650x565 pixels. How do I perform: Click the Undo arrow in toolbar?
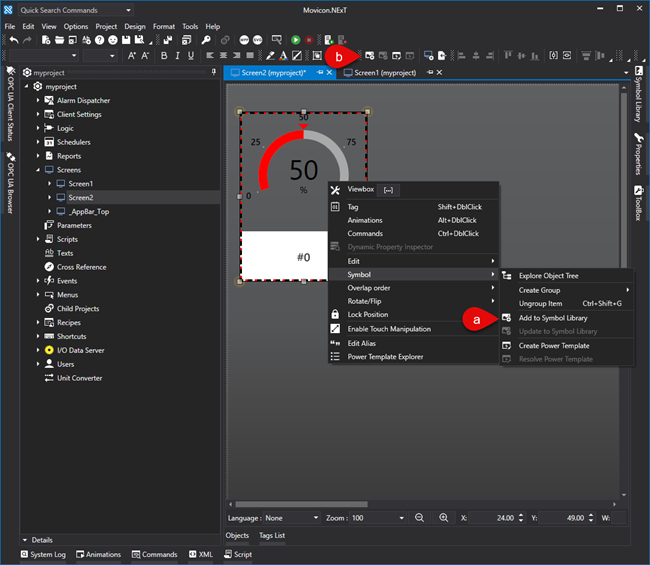click(13, 40)
